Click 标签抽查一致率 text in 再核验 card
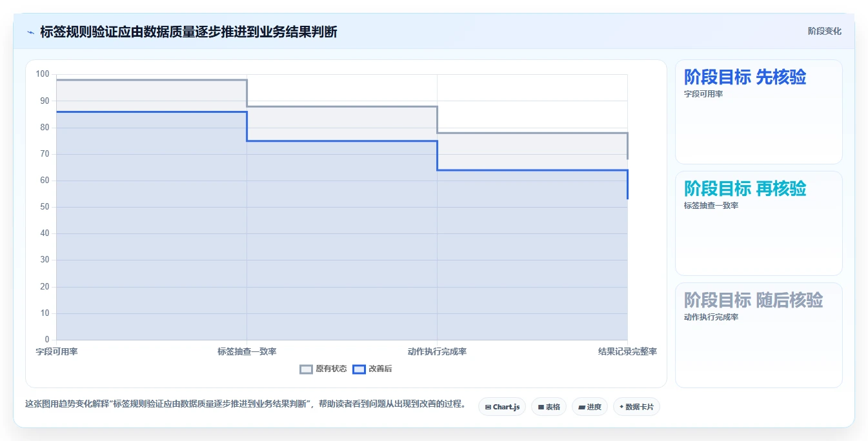 pos(711,206)
